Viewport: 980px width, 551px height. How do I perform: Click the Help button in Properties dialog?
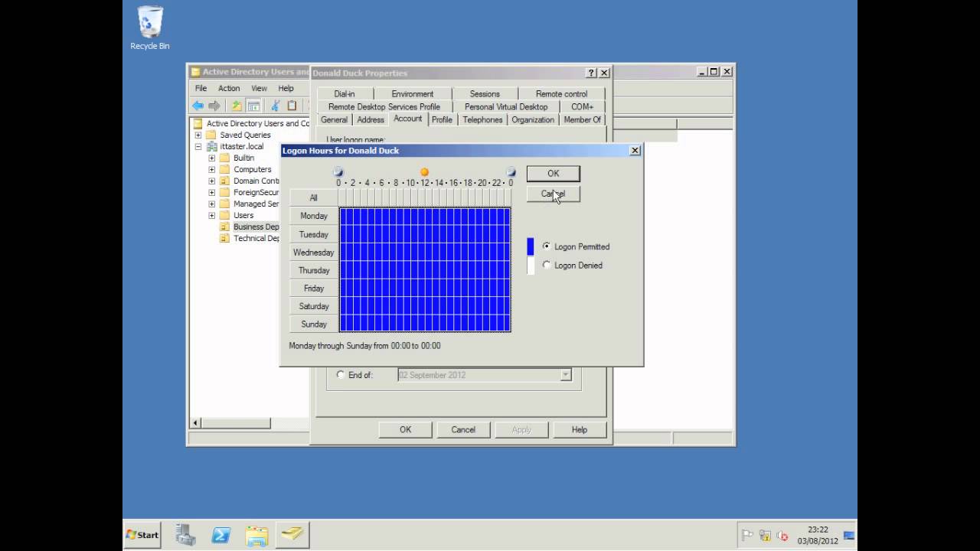579,429
